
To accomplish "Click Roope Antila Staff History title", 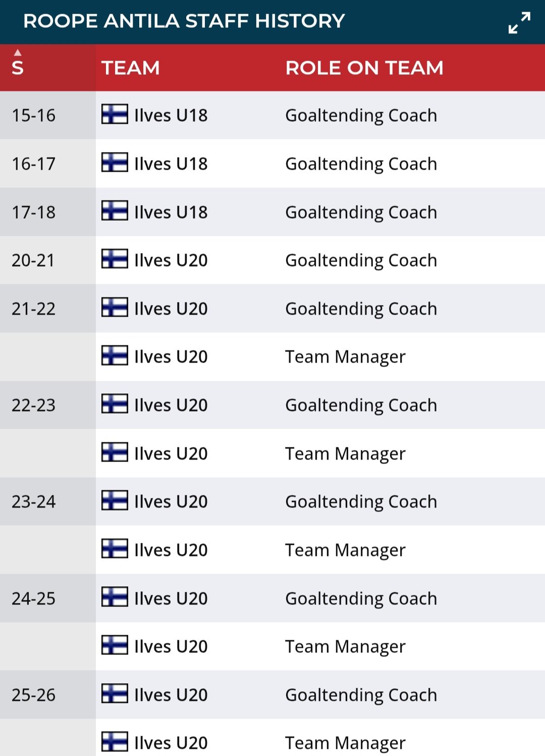I will pos(184,21).
